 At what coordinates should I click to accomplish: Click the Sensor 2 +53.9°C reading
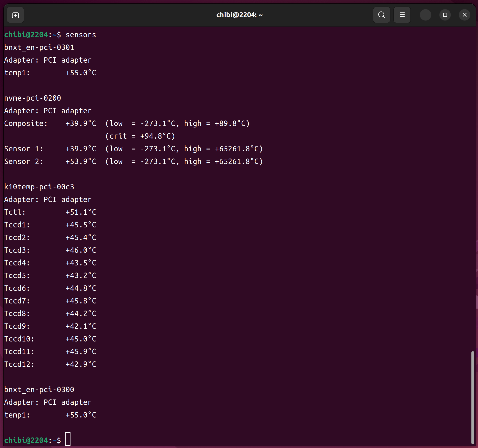pyautogui.click(x=81, y=162)
